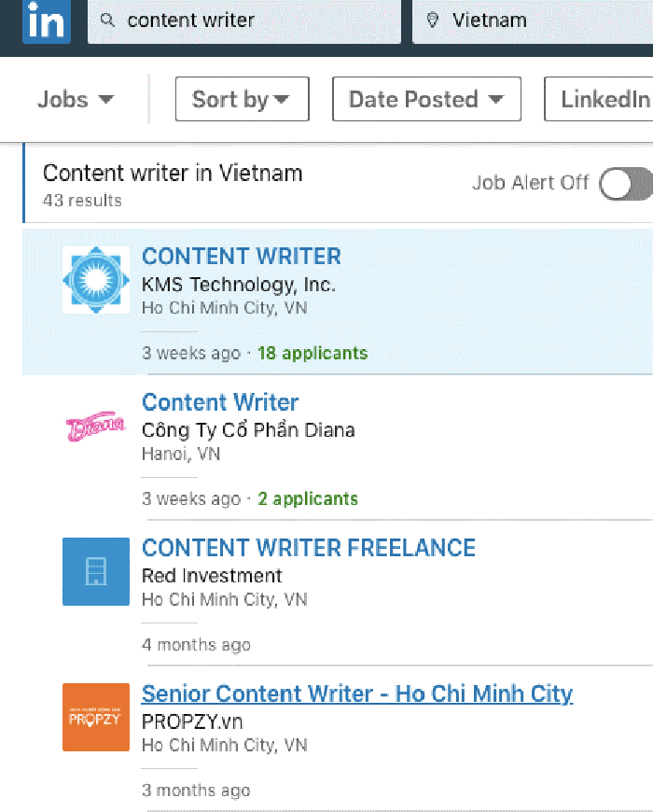
Task: Click the location pin icon
Action: (x=433, y=21)
